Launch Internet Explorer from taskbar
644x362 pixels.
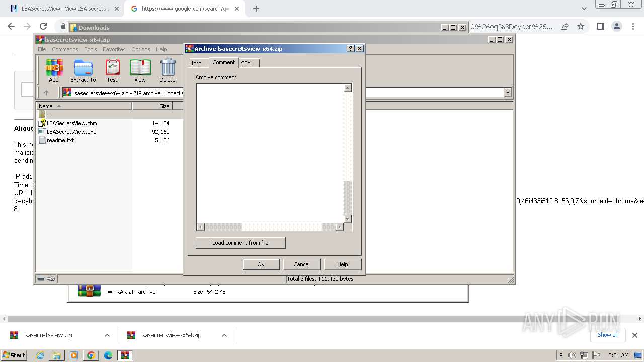point(40,355)
